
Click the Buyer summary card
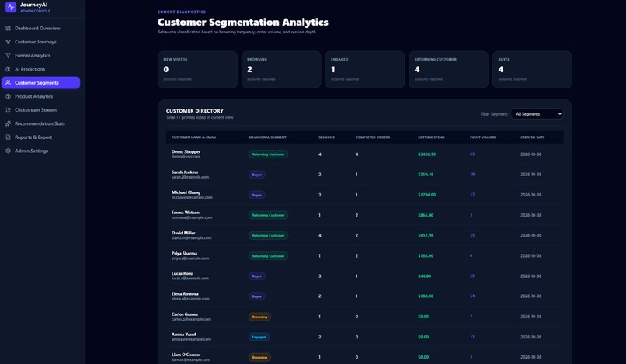point(532,69)
